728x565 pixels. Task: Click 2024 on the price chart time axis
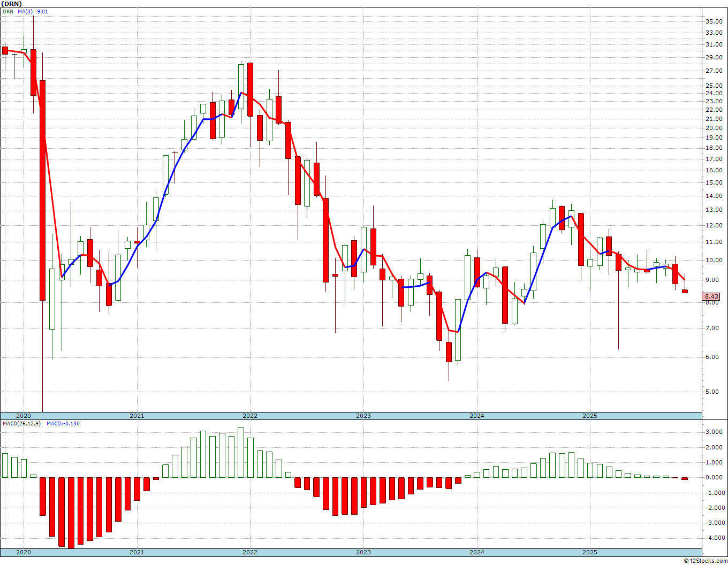pos(477,416)
